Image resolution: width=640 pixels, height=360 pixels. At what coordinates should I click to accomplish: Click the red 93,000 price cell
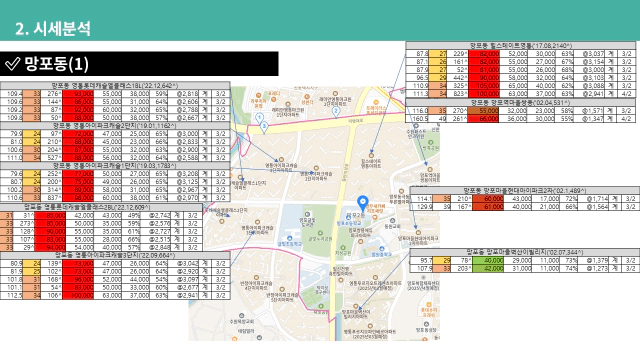78,94
